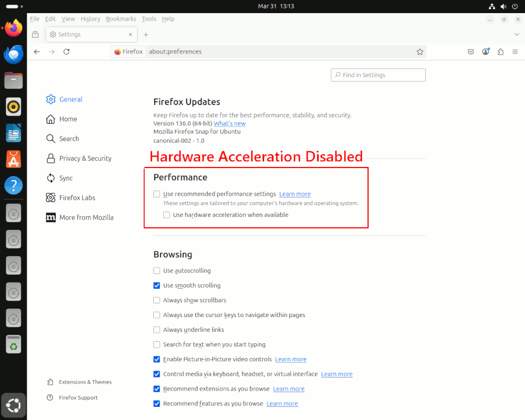The width and height of the screenshot is (525, 420).
Task: Open Learn more for Picture-in-Picture
Action: [291, 360]
